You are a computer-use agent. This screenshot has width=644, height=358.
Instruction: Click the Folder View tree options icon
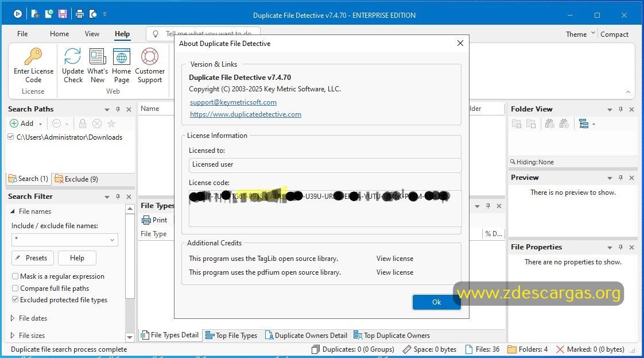click(x=584, y=124)
